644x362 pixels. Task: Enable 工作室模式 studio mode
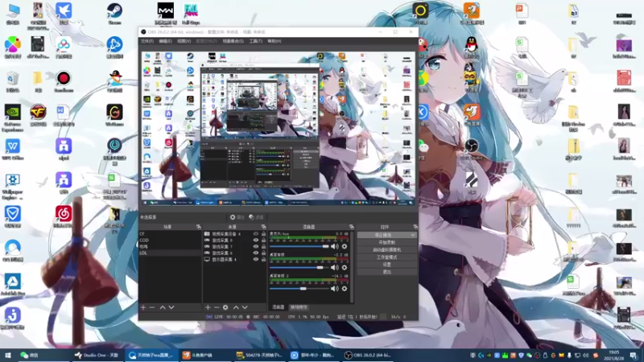(387, 257)
